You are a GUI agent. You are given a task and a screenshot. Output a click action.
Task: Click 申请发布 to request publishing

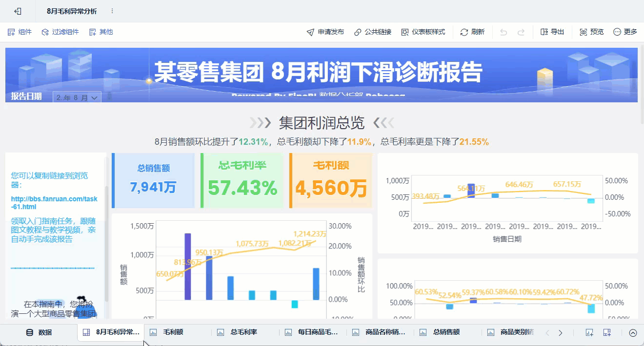(325, 32)
